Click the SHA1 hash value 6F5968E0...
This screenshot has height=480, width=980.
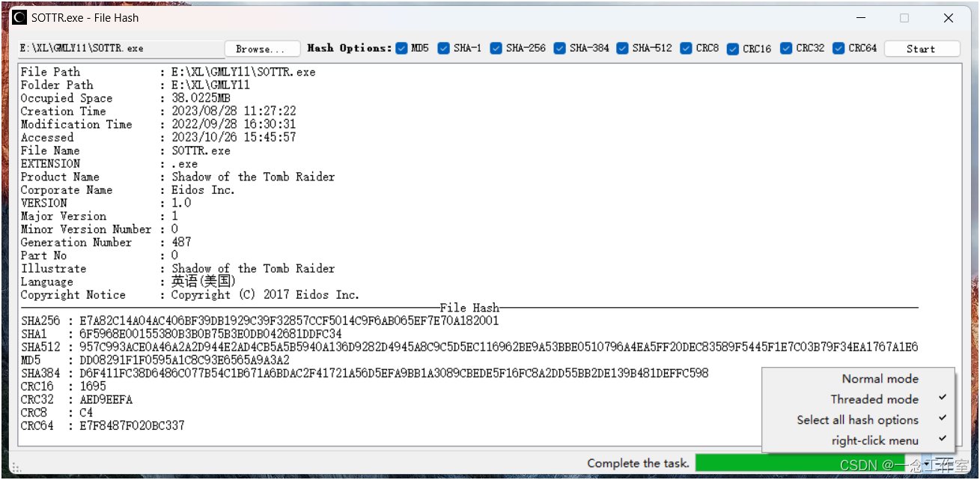tap(210, 334)
